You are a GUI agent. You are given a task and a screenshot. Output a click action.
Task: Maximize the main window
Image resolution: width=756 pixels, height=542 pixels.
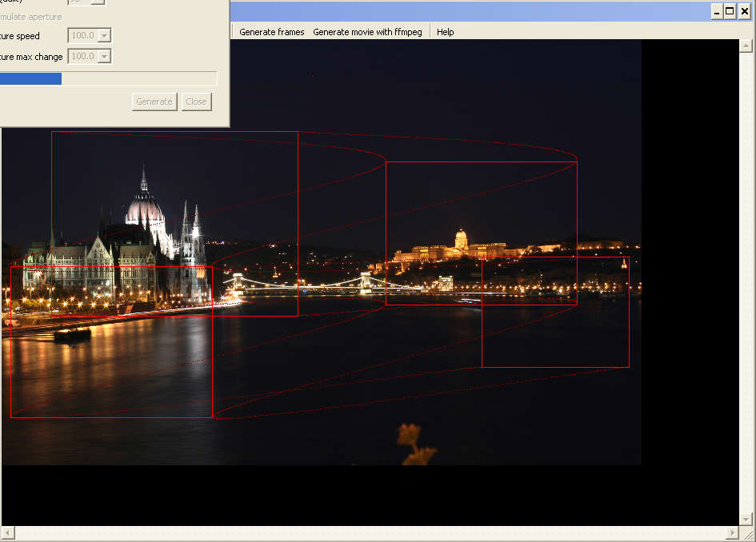pyautogui.click(x=730, y=11)
